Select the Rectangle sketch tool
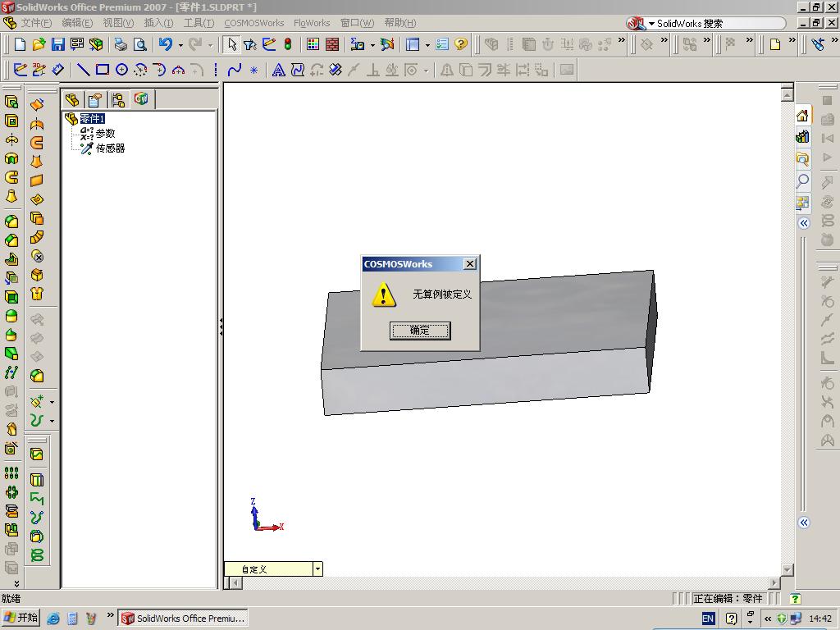This screenshot has height=630, width=840. [x=103, y=70]
